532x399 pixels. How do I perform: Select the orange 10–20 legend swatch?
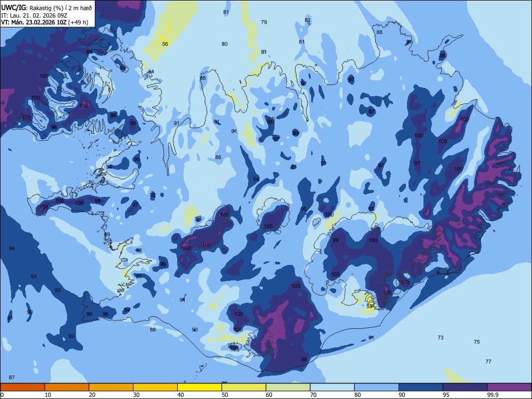pos(67,387)
